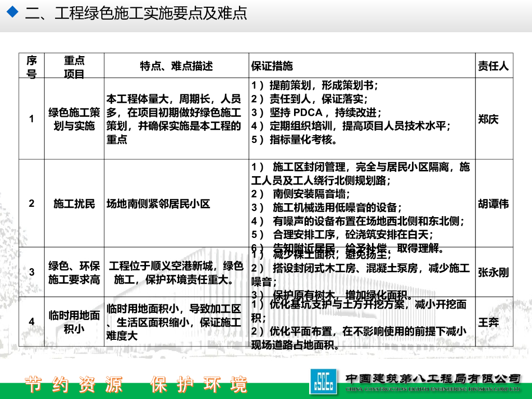
Task: Click the 绿色施工策划与实施 cell
Action: (x=74, y=119)
